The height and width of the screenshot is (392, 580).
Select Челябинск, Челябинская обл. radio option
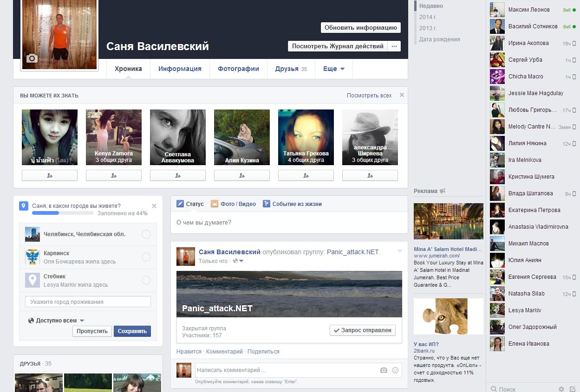(146, 234)
